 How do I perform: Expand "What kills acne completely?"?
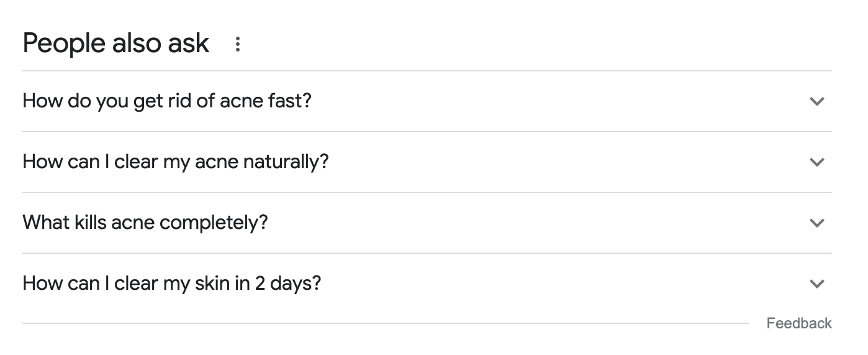click(x=427, y=223)
